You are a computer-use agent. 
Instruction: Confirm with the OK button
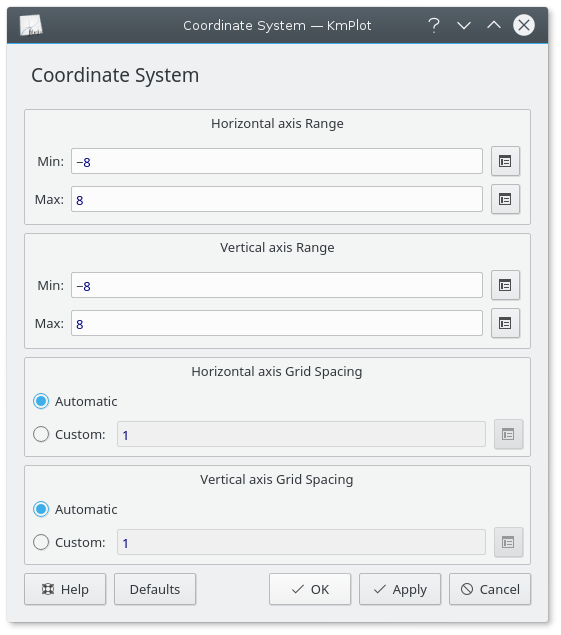(x=310, y=589)
